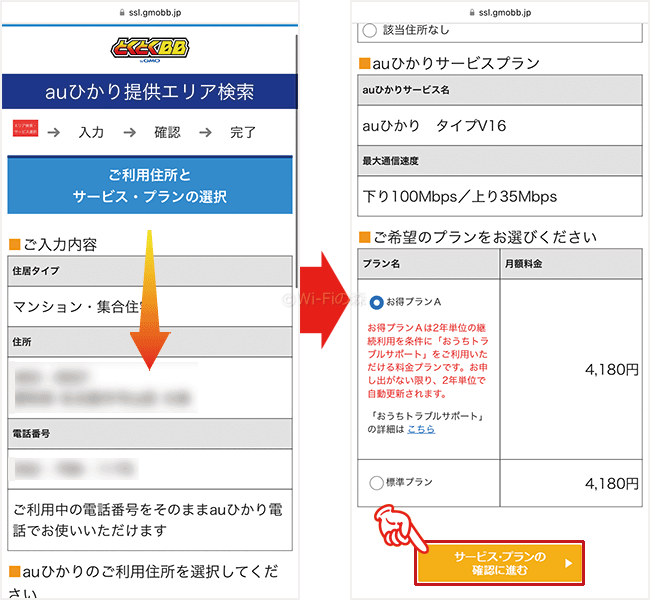Open the こちら details link
The image size is (650, 600).
[x=421, y=429]
